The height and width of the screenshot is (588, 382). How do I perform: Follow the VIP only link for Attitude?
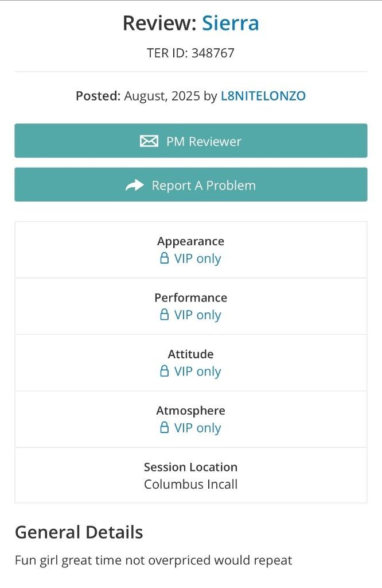point(197,372)
